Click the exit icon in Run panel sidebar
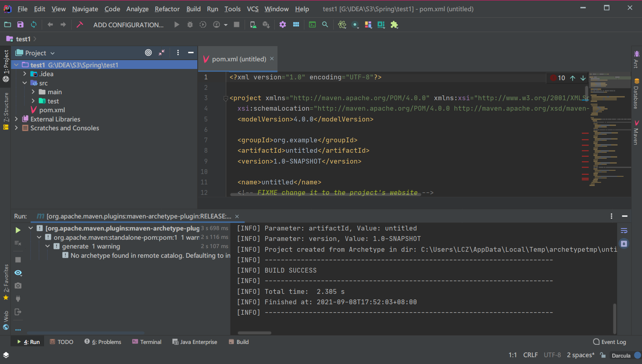Viewport: 642px width, 364px height. coord(18,312)
